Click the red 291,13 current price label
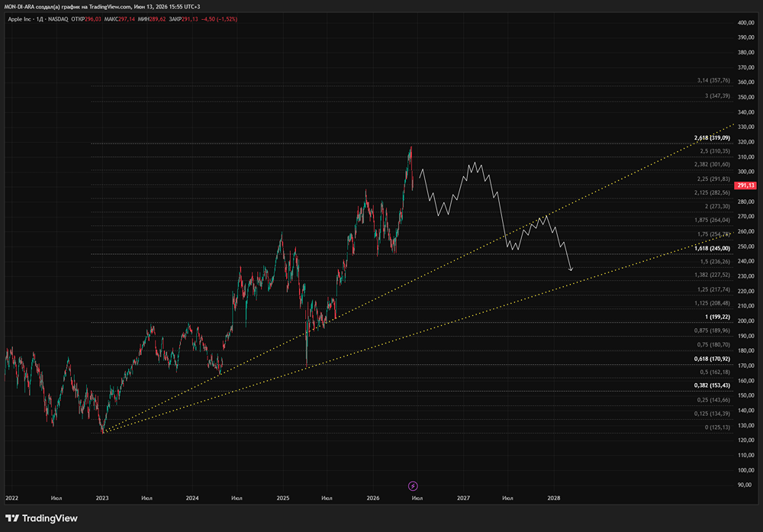This screenshot has height=532, width=763. pos(745,185)
